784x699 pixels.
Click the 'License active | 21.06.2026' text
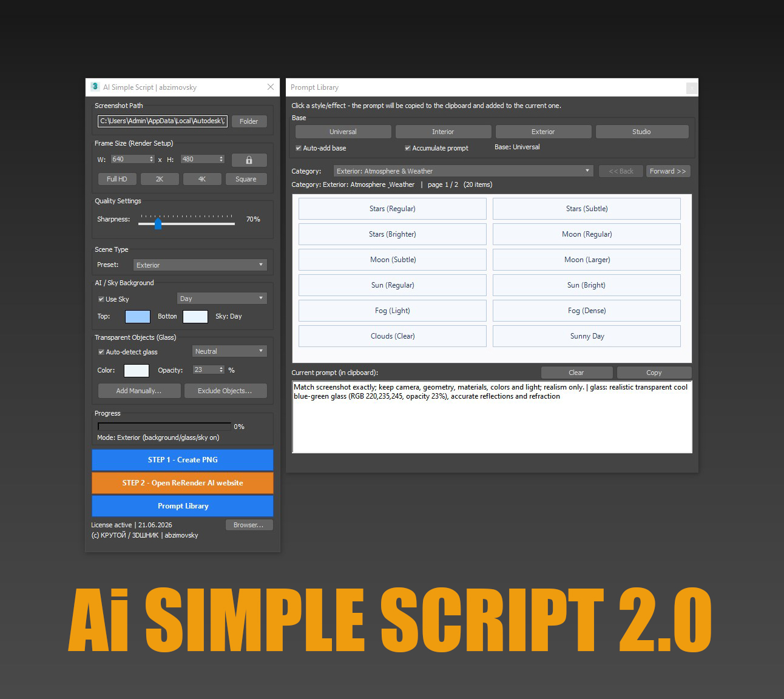pos(132,525)
